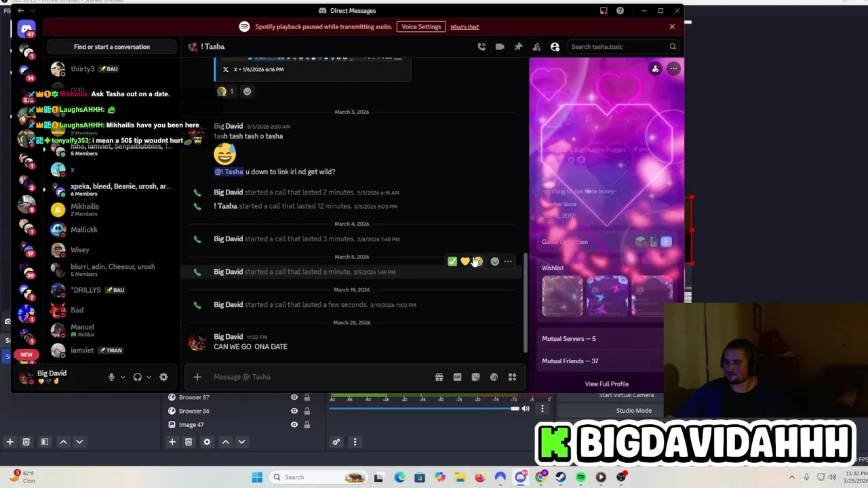The image size is (868, 488).
Task: Click the @! Tasha mention in message
Action: pos(229,171)
